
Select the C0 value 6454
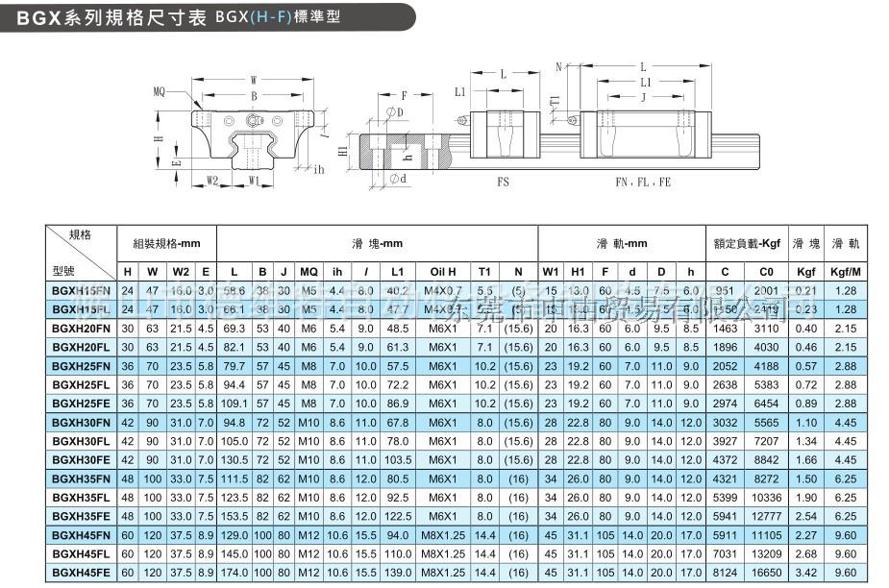(x=766, y=404)
